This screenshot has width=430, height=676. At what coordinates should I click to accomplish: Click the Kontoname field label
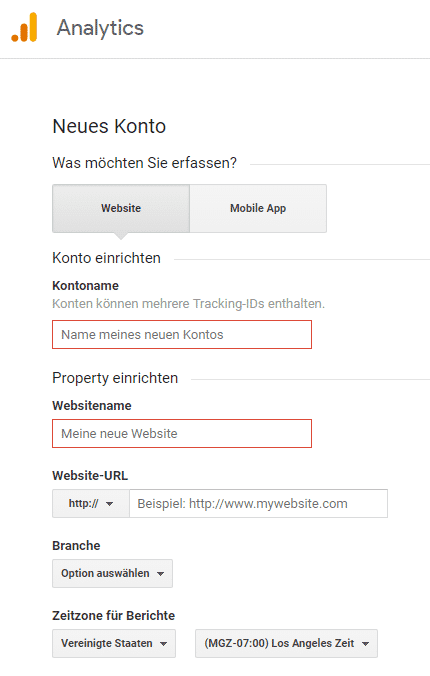click(85, 285)
